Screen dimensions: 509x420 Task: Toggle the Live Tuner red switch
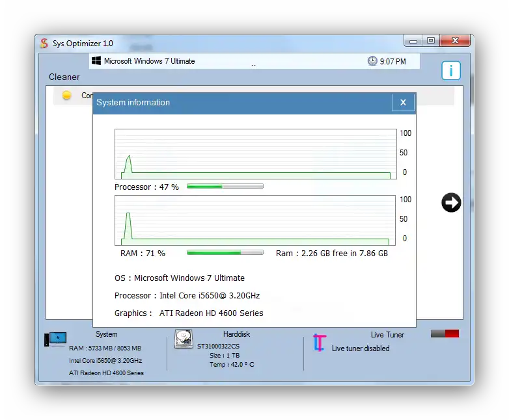pyautogui.click(x=445, y=334)
